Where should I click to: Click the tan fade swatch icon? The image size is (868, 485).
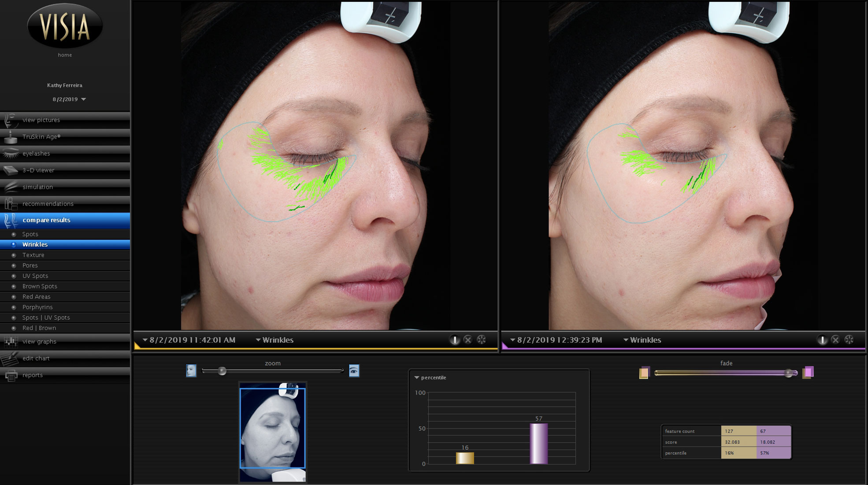click(x=644, y=373)
